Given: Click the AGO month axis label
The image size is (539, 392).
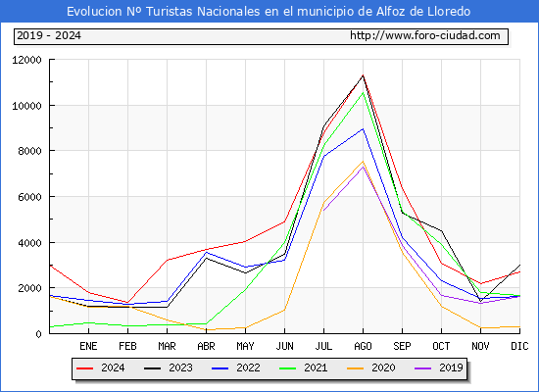Looking at the screenshot, I should coord(363,346).
